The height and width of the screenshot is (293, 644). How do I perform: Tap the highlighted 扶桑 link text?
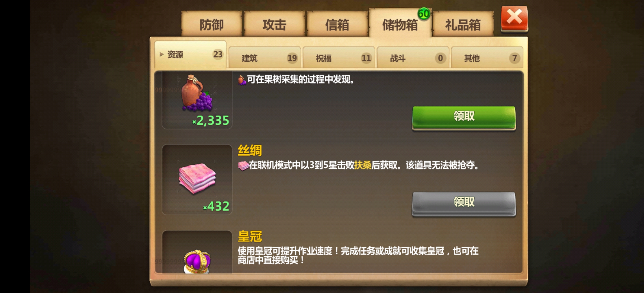363,165
